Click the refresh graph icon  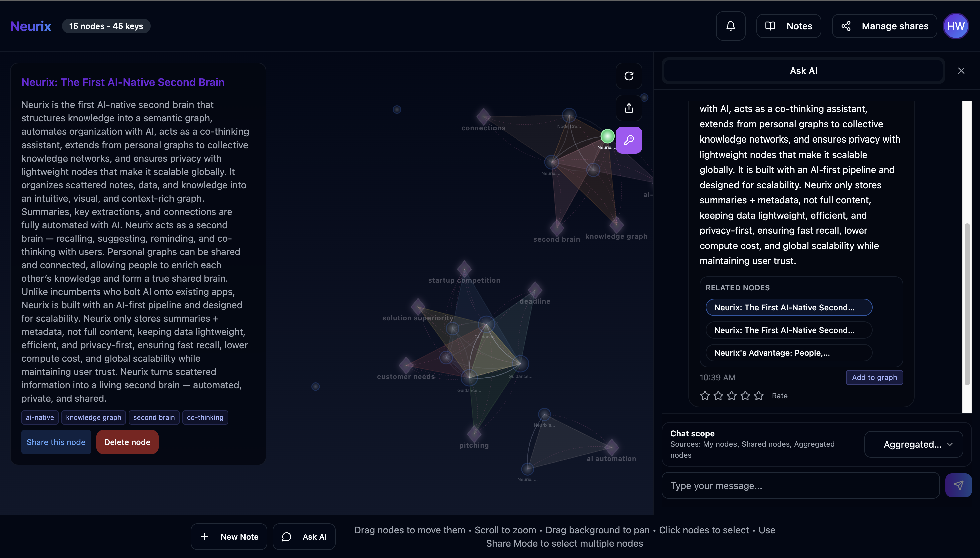[x=629, y=76]
